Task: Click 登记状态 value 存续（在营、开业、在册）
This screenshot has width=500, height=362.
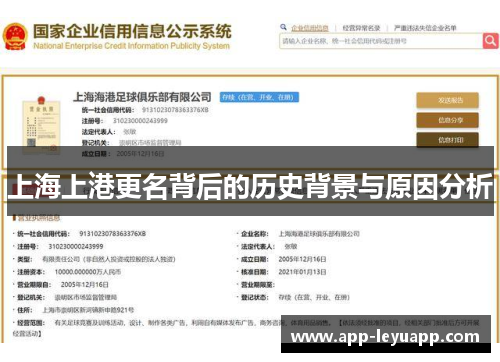Action: tap(314, 297)
